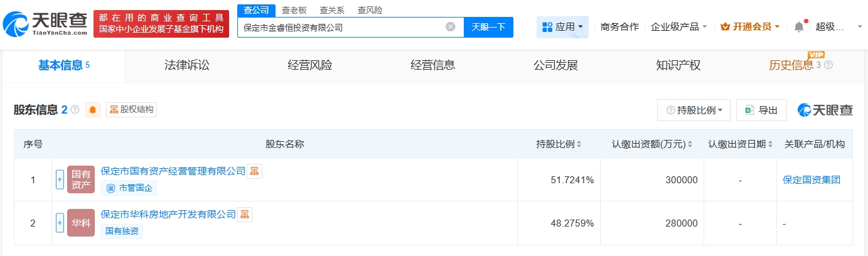Screen dimensions: 868x256
Task: Click the 导出 export button
Action: point(761,110)
